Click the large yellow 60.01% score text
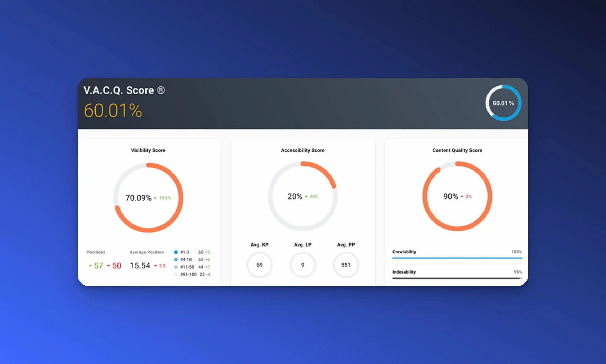 pyautogui.click(x=113, y=110)
